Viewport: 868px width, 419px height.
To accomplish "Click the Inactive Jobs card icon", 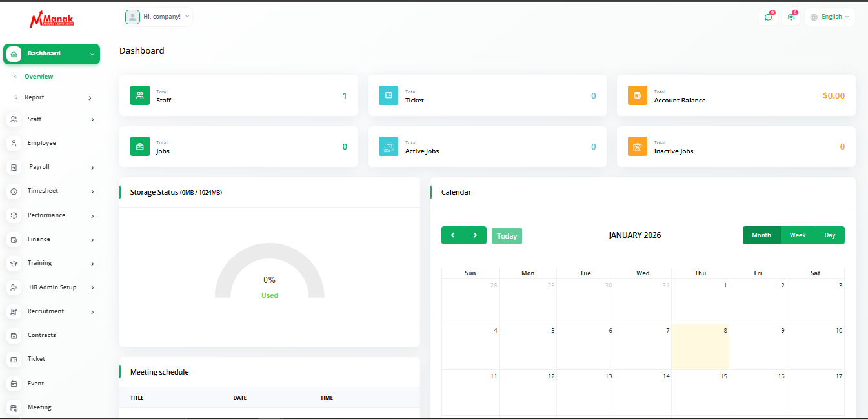I will (x=638, y=146).
